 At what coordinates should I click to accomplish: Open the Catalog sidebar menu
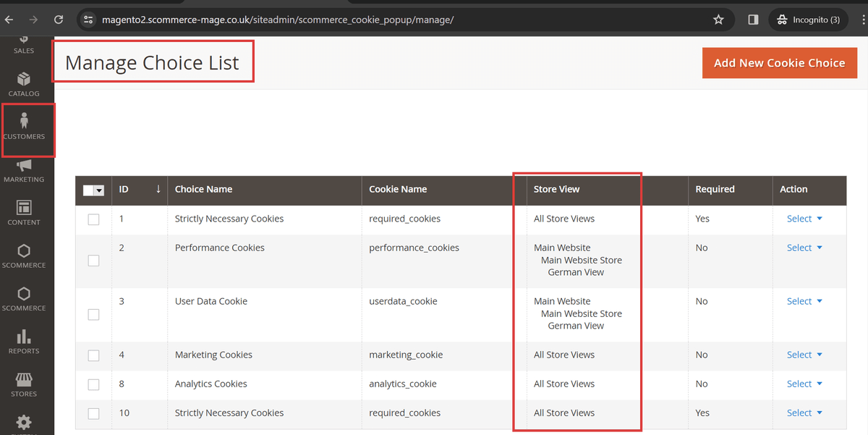(24, 84)
